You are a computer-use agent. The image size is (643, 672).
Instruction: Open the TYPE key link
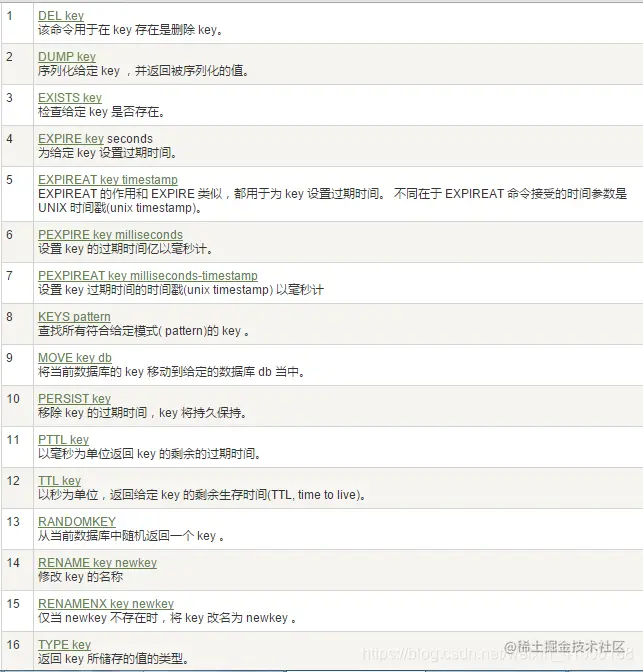(64, 645)
